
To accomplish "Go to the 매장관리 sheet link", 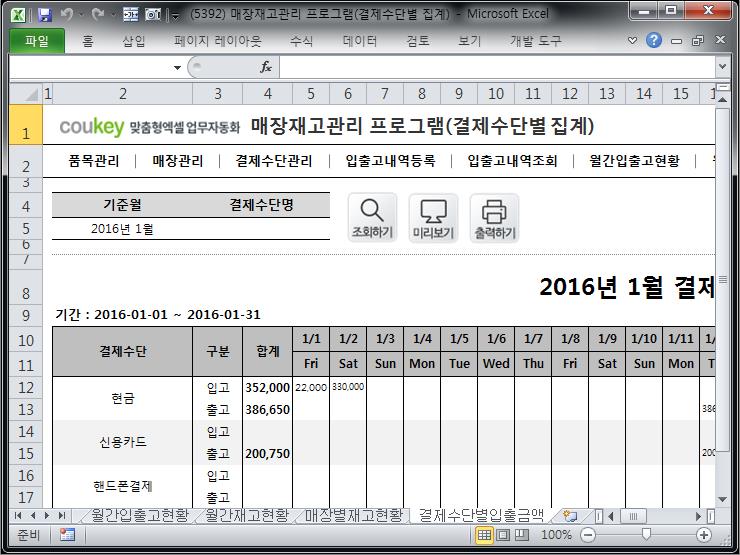I will click(177, 161).
